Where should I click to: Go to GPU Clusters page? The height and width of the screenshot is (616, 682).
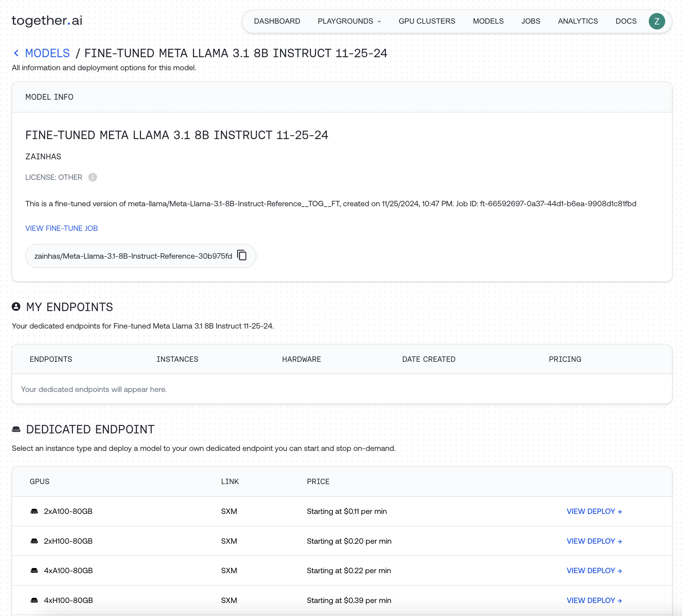(x=427, y=21)
